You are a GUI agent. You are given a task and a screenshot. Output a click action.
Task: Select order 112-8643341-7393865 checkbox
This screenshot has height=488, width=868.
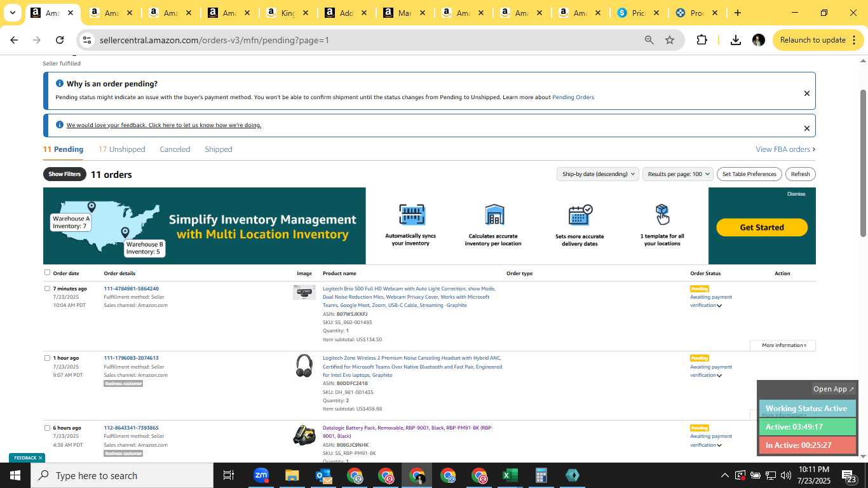(x=47, y=428)
